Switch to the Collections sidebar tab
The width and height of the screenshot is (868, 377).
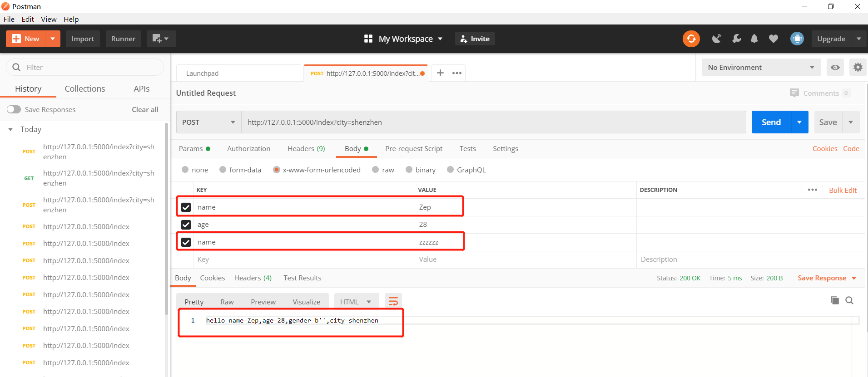[x=85, y=89]
